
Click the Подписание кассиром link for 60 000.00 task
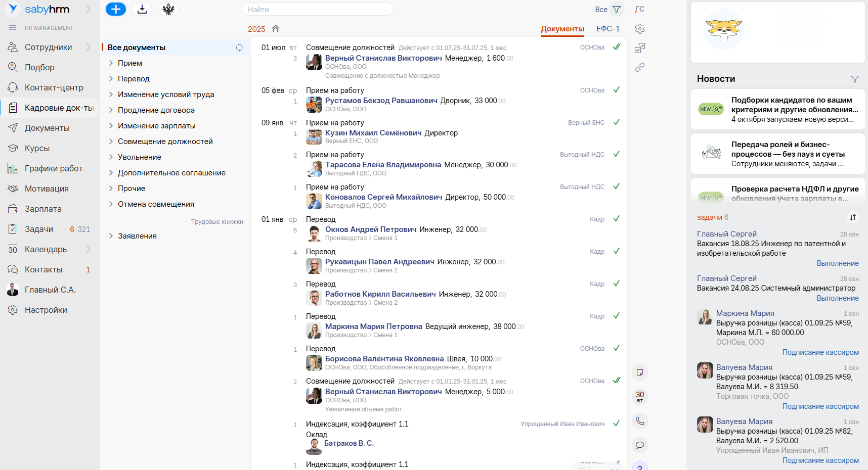pyautogui.click(x=820, y=352)
